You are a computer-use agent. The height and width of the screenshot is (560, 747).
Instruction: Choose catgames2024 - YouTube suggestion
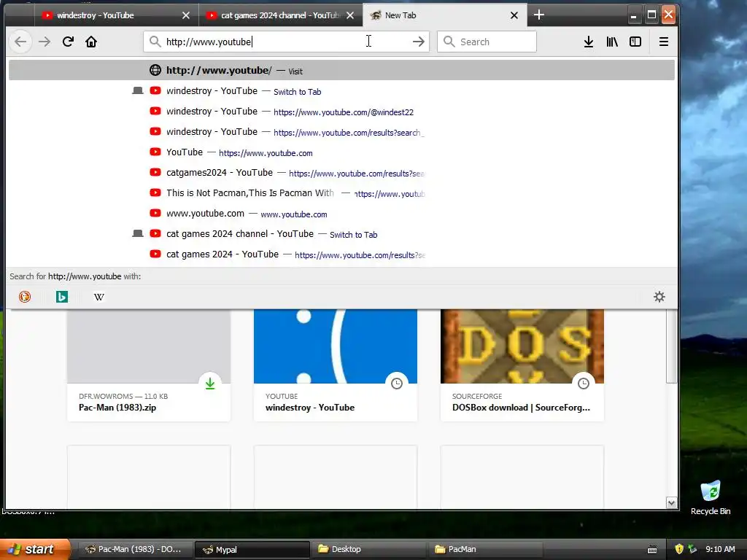coord(341,173)
